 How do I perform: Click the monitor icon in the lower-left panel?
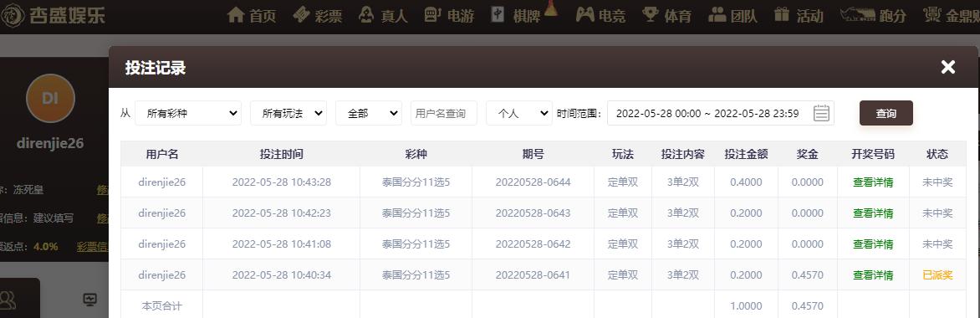coord(90,300)
